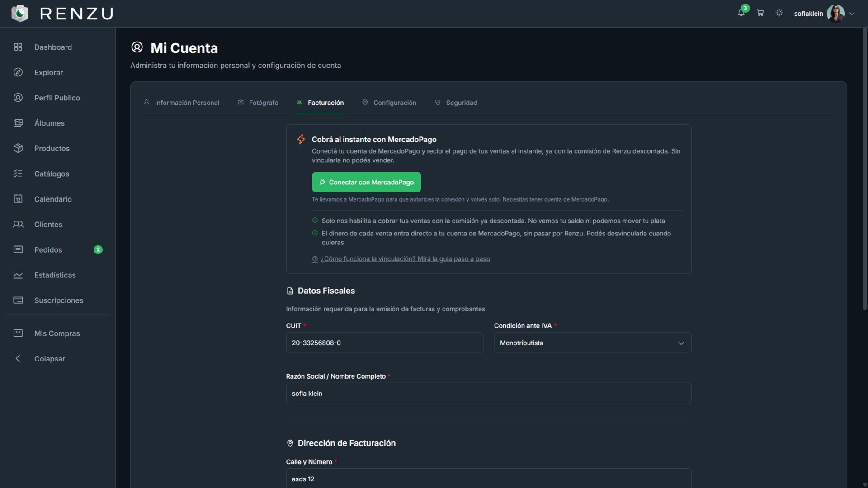
Task: Open the notifications bell icon
Action: 741,13
